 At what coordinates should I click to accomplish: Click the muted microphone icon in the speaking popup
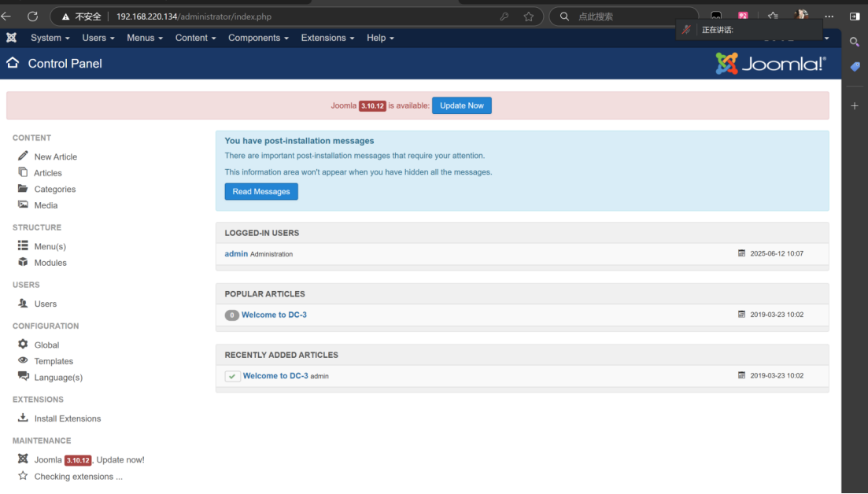coord(686,29)
